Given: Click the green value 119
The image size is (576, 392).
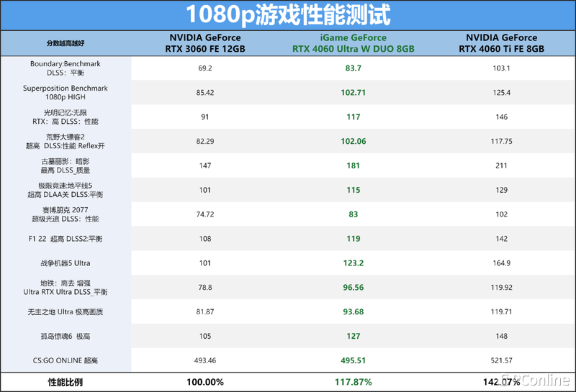Looking at the screenshot, I should (353, 239).
